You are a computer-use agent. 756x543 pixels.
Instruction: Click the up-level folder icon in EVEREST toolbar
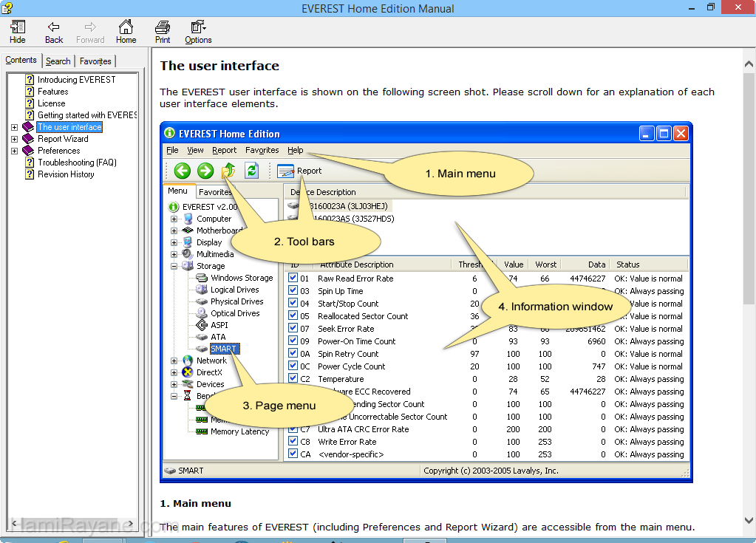click(x=228, y=171)
